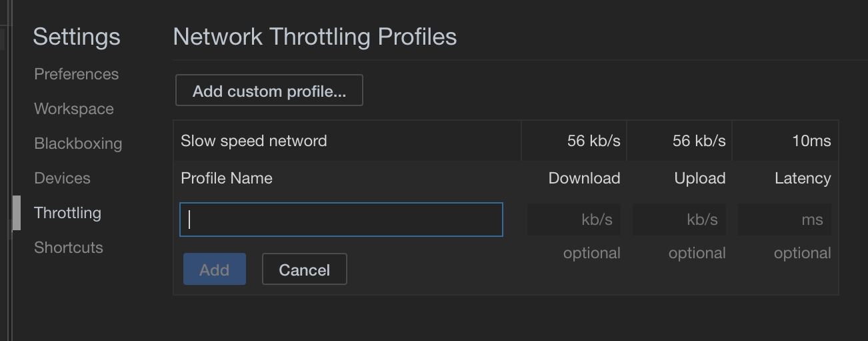Click the existing profile's 56 kb/s download value
This screenshot has height=341, width=868.
593,141
